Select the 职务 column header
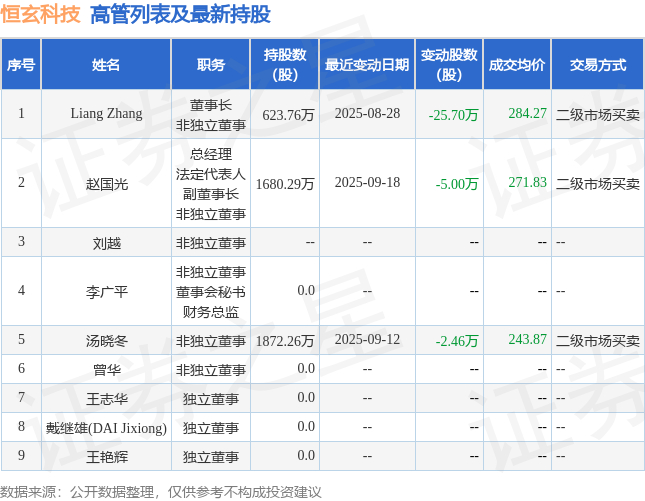 coord(211,65)
